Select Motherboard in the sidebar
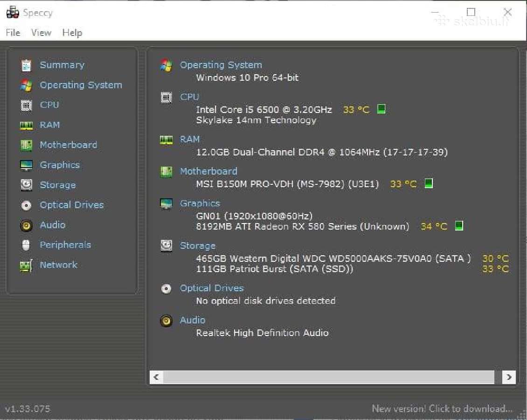The width and height of the screenshot is (527, 420). click(x=69, y=145)
